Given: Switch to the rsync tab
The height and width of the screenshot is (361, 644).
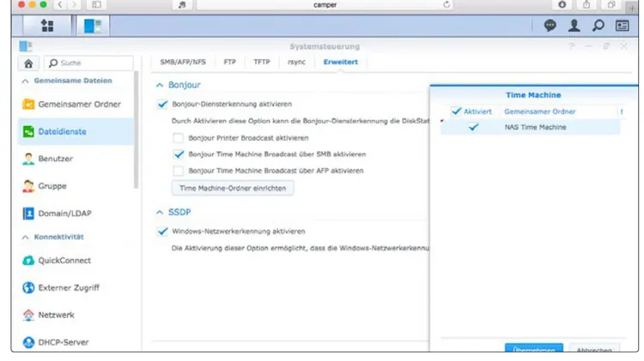Looking at the screenshot, I should pyautogui.click(x=296, y=62).
